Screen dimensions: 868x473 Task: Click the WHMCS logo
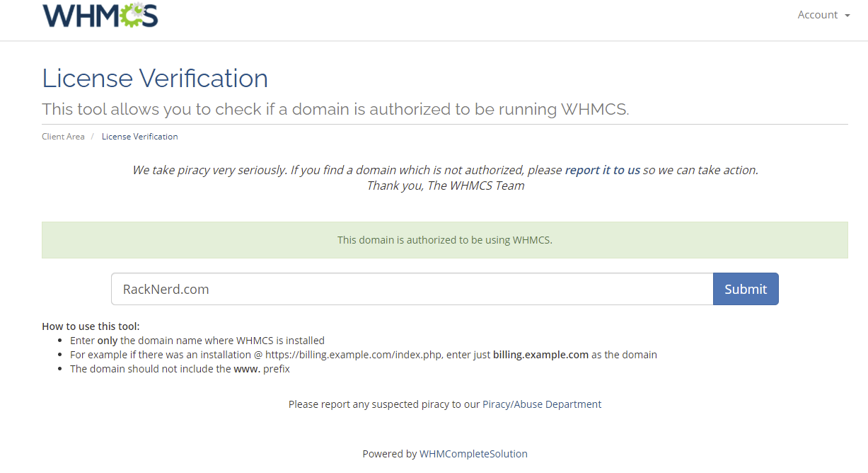100,15
